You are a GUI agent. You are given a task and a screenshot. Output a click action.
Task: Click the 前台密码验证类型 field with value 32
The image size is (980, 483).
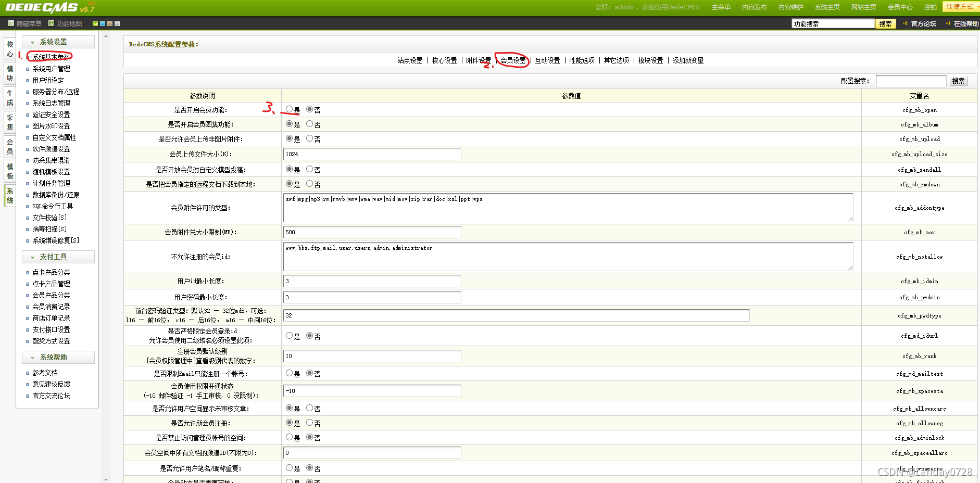tap(517, 315)
